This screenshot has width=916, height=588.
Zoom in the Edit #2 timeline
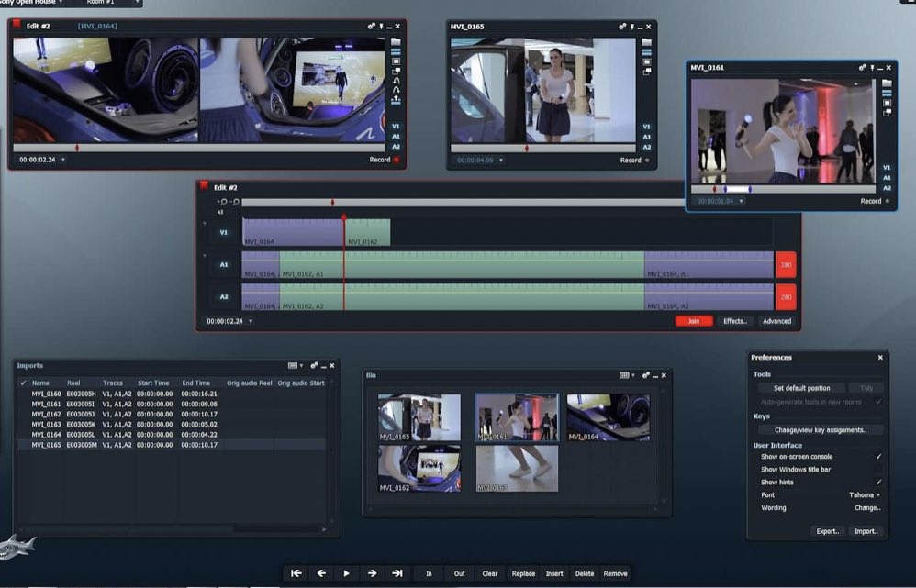tap(222, 202)
